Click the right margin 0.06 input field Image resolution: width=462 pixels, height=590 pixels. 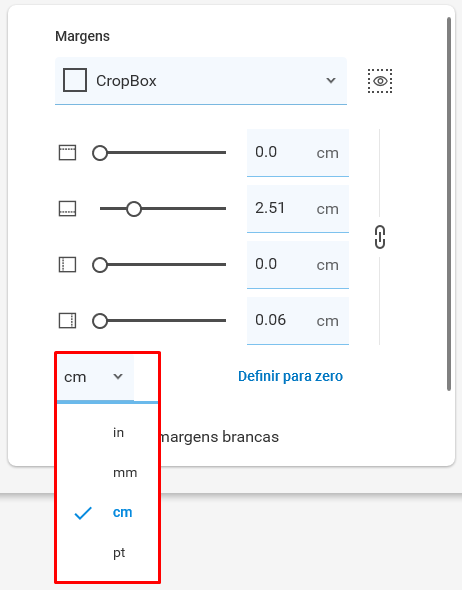click(x=298, y=321)
